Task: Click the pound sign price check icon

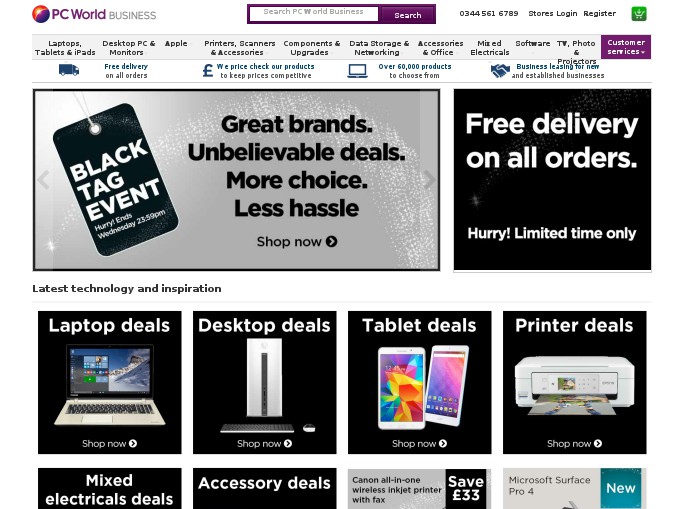Action: point(208,71)
